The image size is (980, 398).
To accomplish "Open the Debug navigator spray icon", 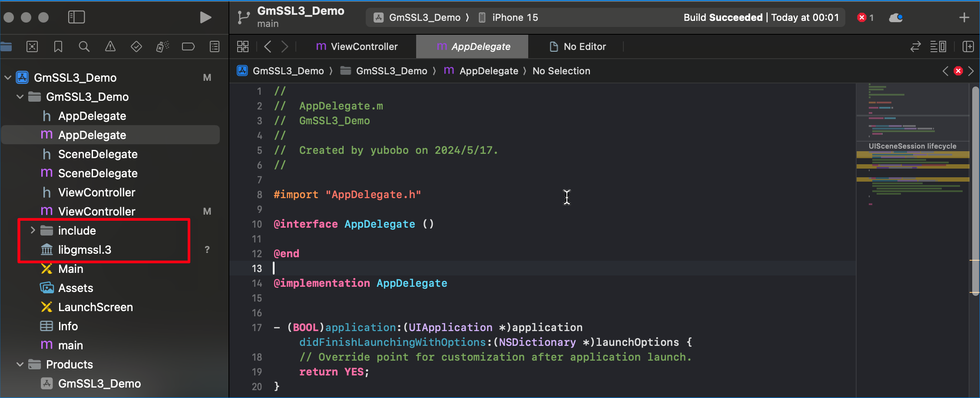I will [162, 46].
